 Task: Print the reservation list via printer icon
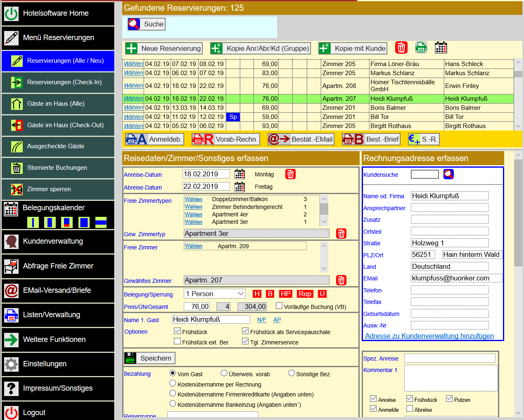click(x=421, y=47)
